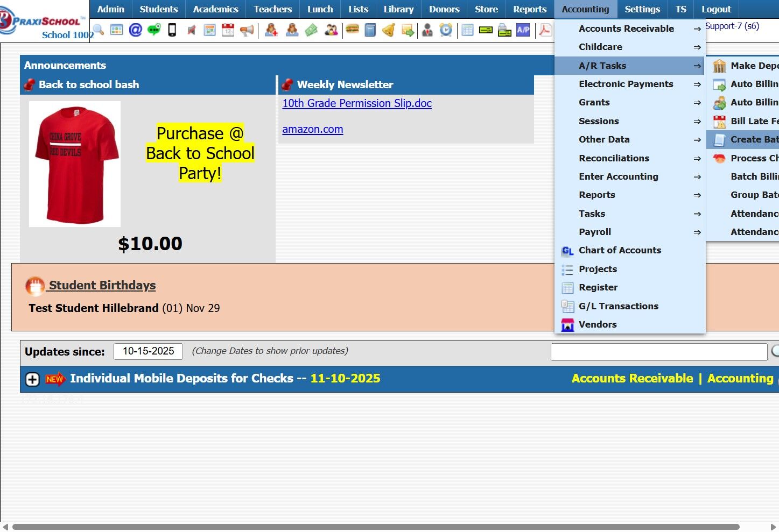Expand the Individual Mobile Deposits update row
This screenshot has height=532, width=779.
(x=32, y=379)
